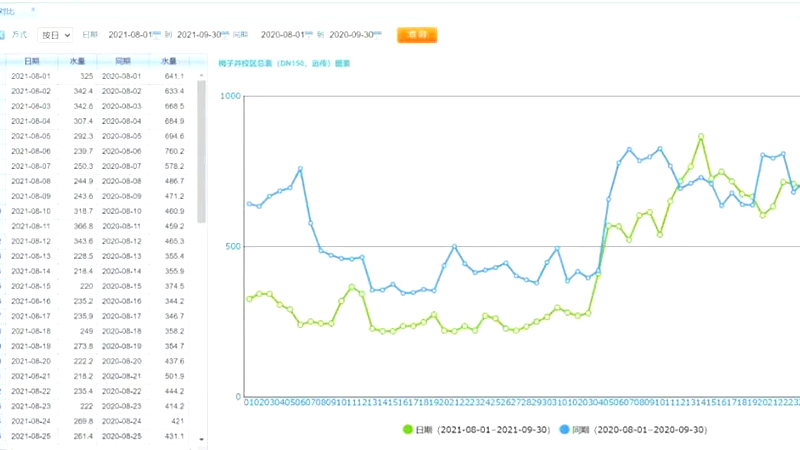Click comparison value 641.1 in table
Image resolution: width=800 pixels, height=450 pixels.
pyautogui.click(x=174, y=76)
